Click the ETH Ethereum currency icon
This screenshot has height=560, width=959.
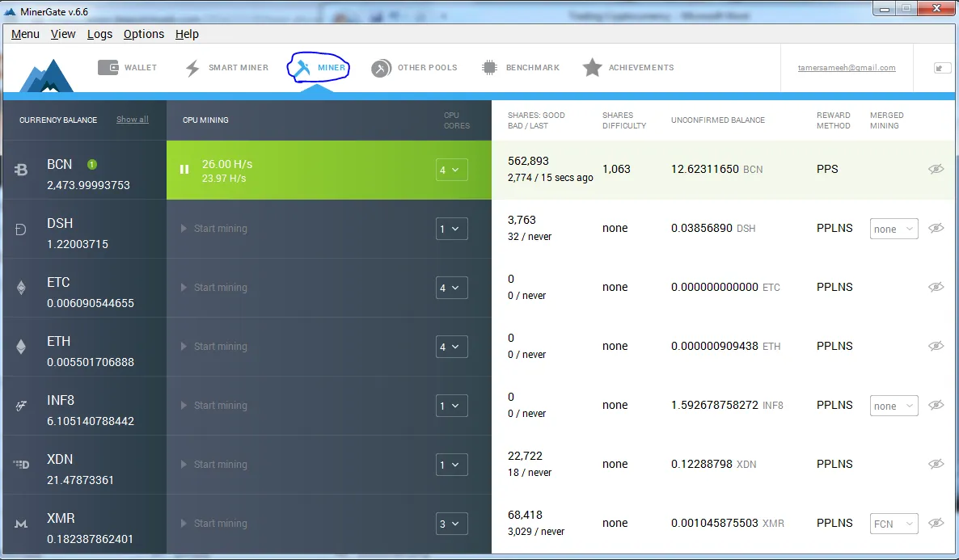[x=21, y=347]
